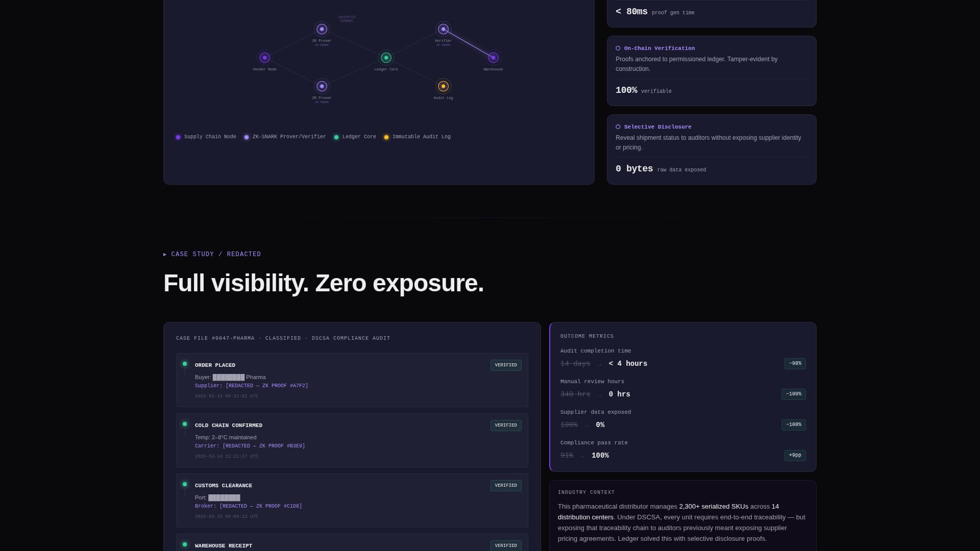Image resolution: width=980 pixels, height=551 pixels.
Task: Select the Ledger Core node in the network diagram
Action: click(x=386, y=58)
